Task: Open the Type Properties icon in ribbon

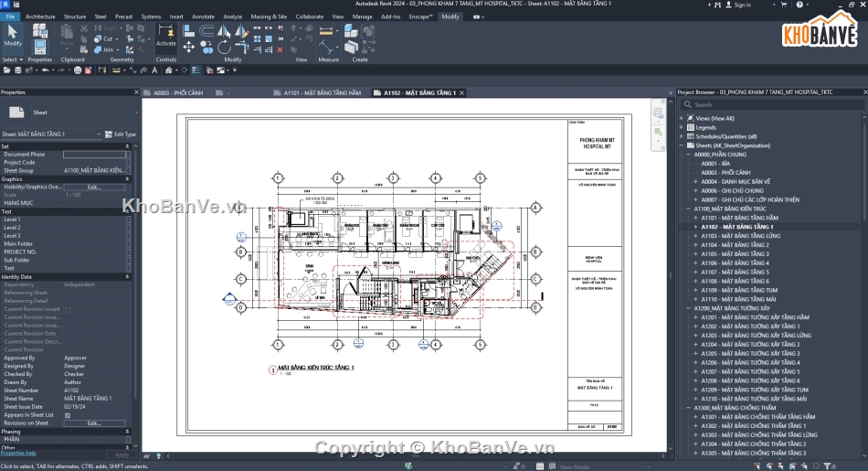Action: pyautogui.click(x=40, y=30)
